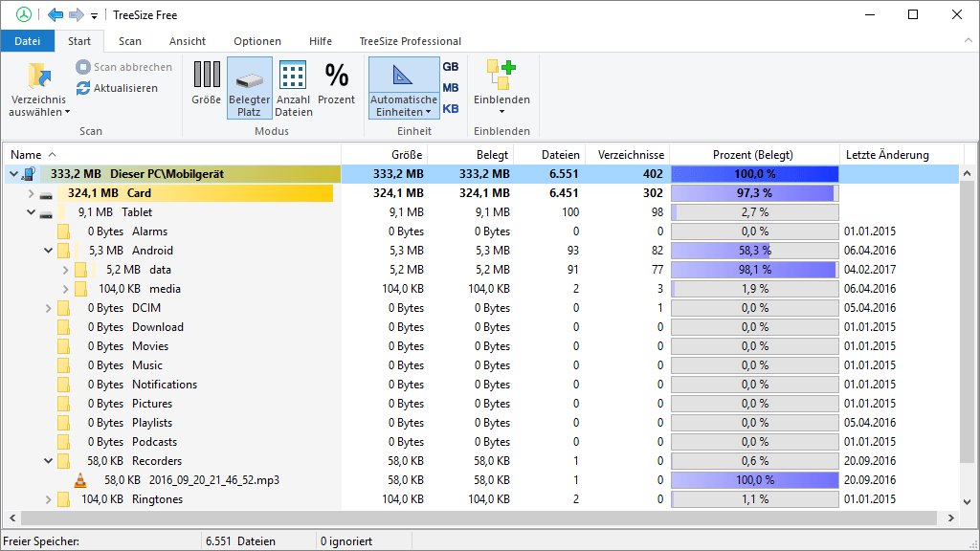Collapse the ribbon with the chevron
This screenshot has width=980, height=551.
[x=969, y=40]
